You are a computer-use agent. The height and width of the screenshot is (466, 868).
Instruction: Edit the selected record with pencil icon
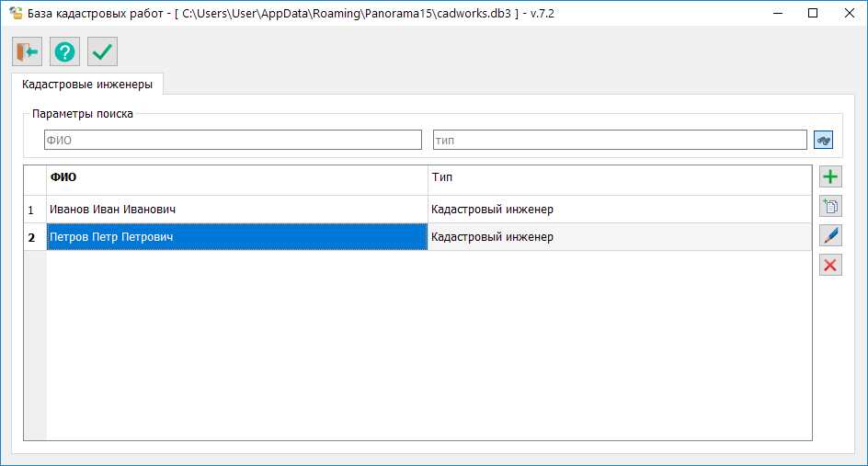(830, 236)
